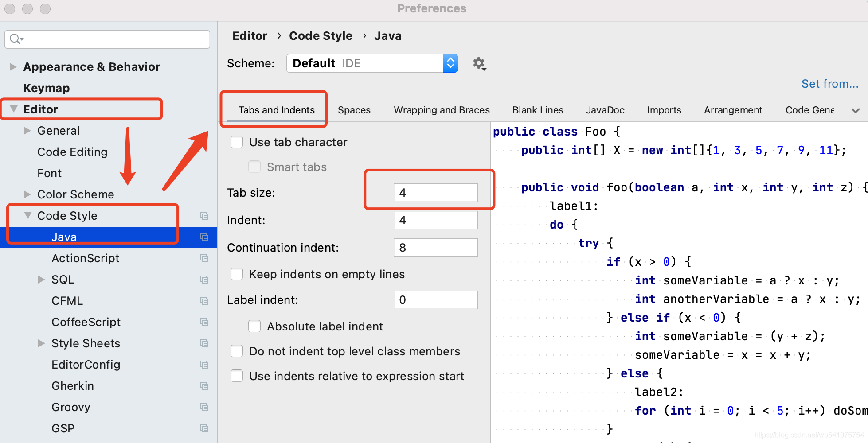Click the copy icon beside EditorConfig
868x443 pixels.
[x=204, y=365]
